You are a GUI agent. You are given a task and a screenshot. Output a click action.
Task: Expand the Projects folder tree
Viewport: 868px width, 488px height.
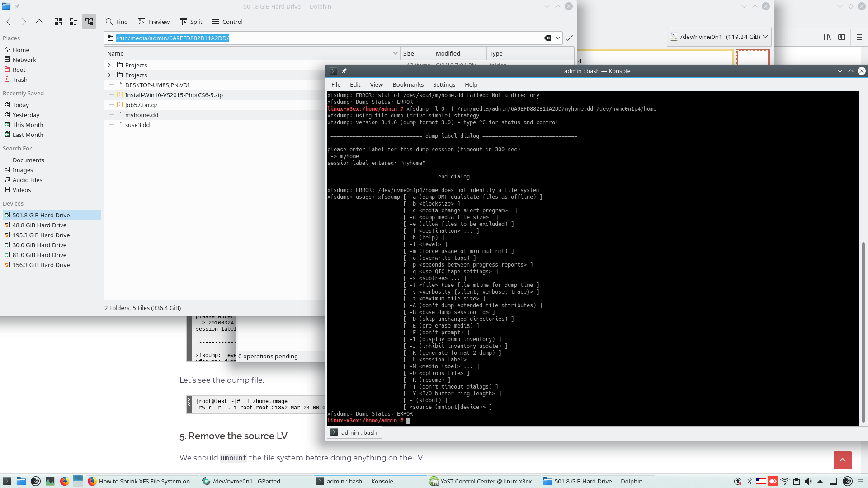click(109, 65)
